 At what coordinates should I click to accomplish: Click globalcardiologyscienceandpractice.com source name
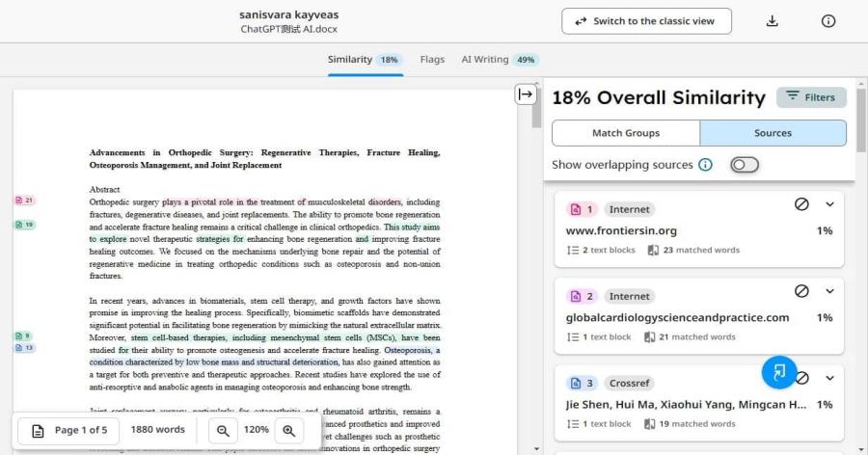[x=677, y=318]
